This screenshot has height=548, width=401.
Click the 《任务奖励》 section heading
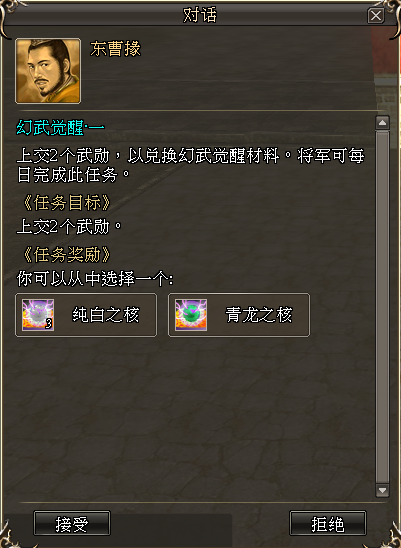coord(66,255)
